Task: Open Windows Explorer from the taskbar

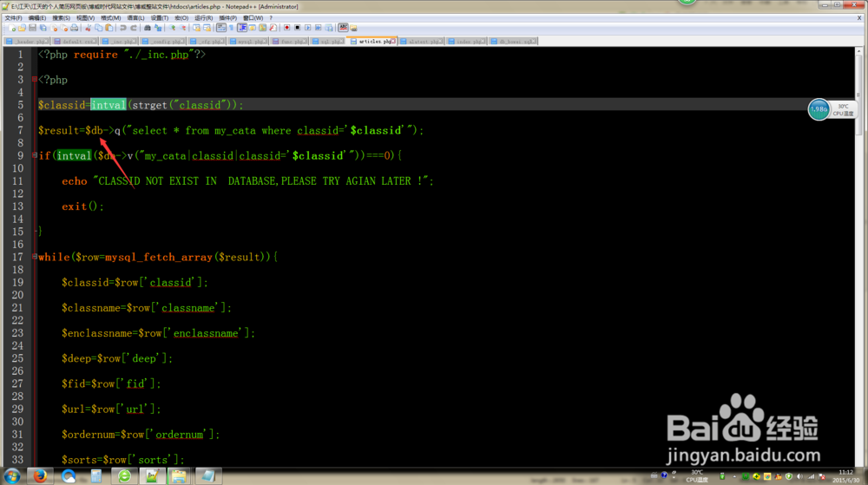Action: coord(179,475)
